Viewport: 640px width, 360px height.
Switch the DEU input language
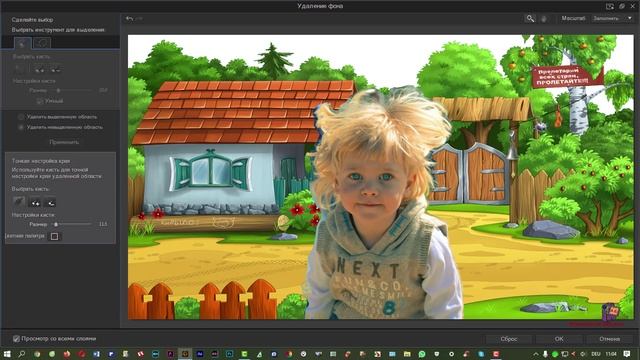coord(596,354)
